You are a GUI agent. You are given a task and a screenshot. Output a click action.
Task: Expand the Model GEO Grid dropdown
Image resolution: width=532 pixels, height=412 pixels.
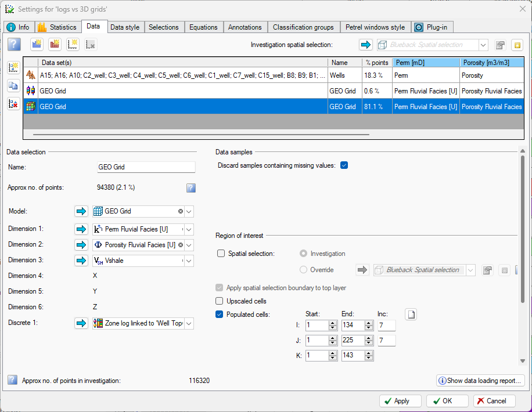[x=189, y=212]
